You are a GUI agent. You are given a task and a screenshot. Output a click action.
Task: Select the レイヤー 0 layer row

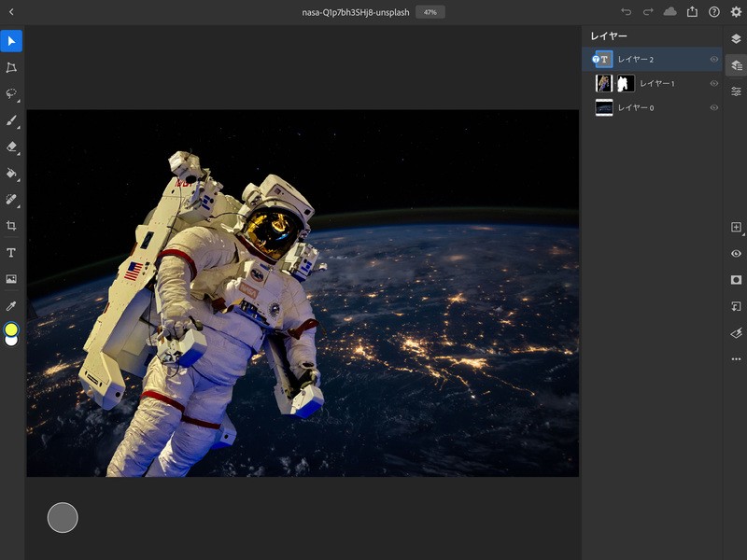tap(654, 107)
